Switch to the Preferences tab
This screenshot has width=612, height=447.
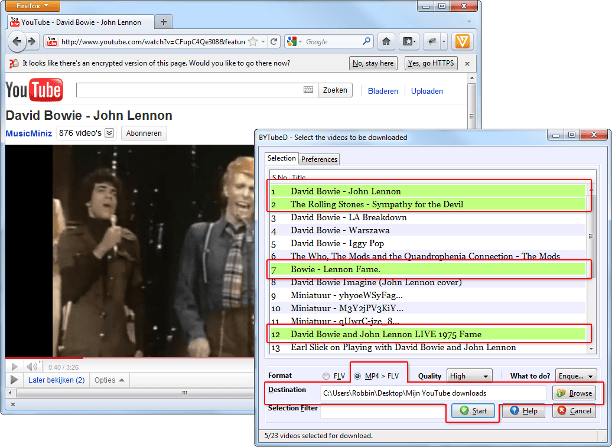point(319,159)
